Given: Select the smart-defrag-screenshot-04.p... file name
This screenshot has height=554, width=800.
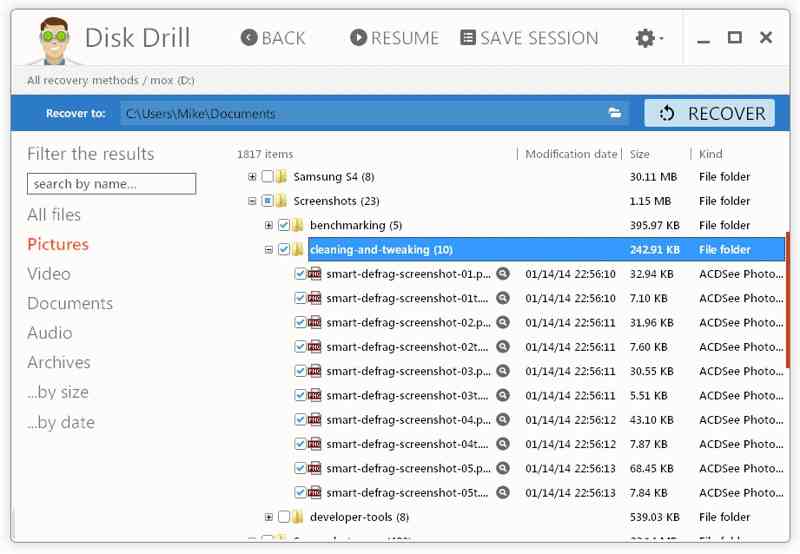Looking at the screenshot, I should click(x=408, y=420).
